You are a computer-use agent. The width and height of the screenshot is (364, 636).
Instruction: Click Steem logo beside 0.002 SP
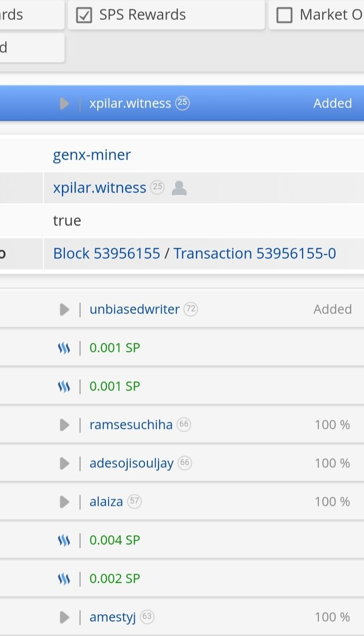point(64,579)
